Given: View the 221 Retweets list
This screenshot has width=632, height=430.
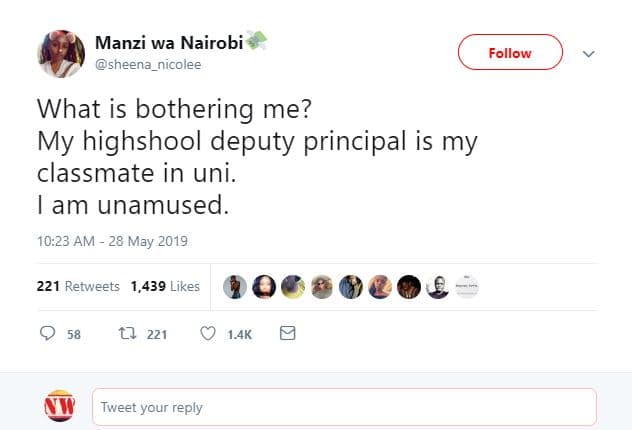Looking at the screenshot, I should (78, 286).
